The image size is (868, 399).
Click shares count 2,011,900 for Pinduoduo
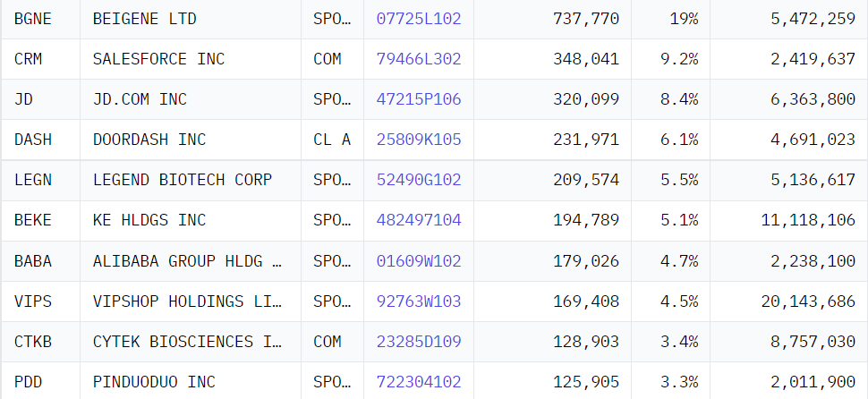point(813,382)
